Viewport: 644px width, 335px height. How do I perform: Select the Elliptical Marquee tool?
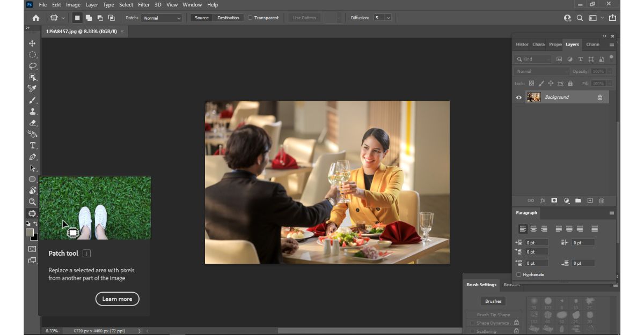point(32,55)
